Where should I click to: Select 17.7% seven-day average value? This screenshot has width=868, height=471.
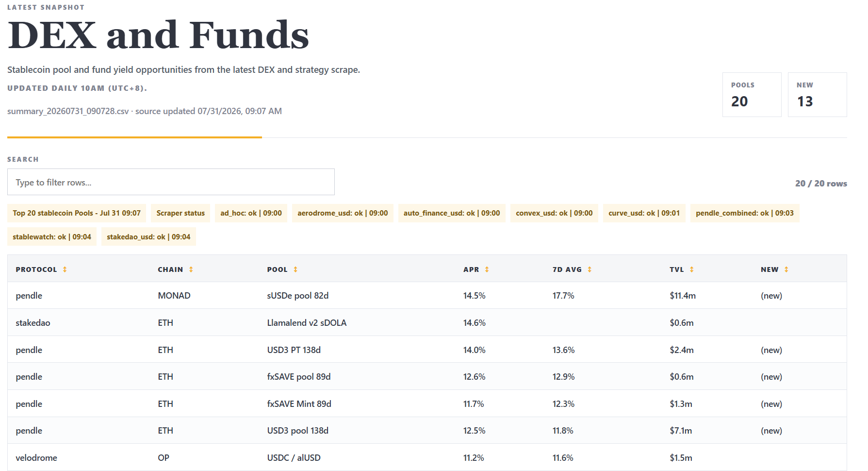point(563,296)
